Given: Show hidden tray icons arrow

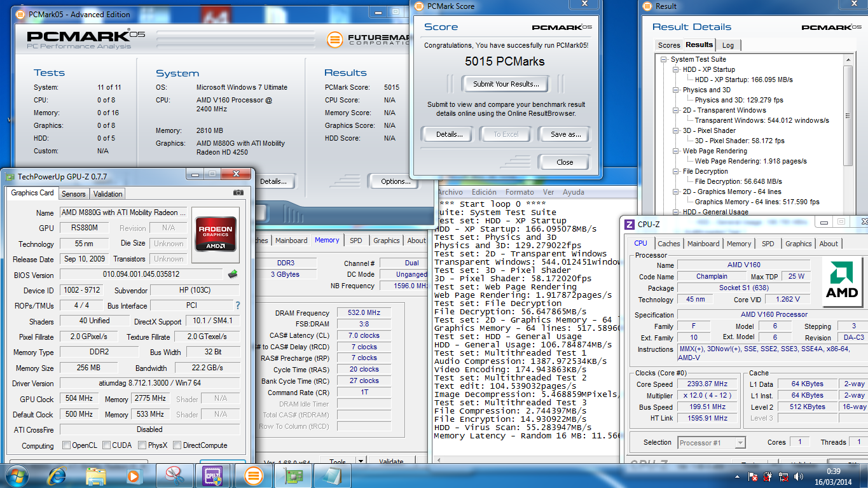Looking at the screenshot, I should click(737, 476).
